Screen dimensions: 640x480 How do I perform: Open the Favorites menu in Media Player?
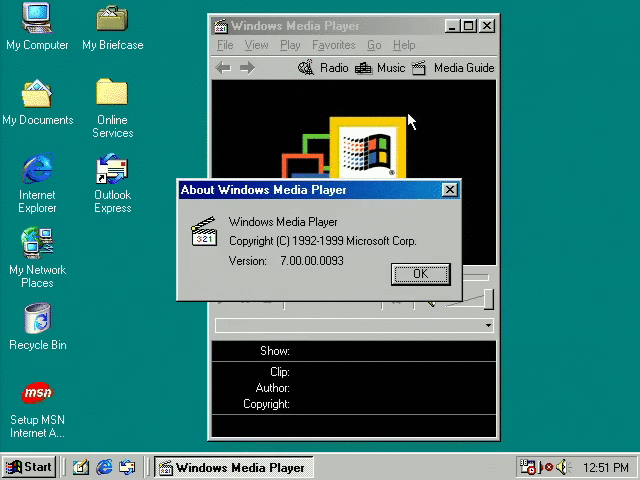click(x=333, y=45)
